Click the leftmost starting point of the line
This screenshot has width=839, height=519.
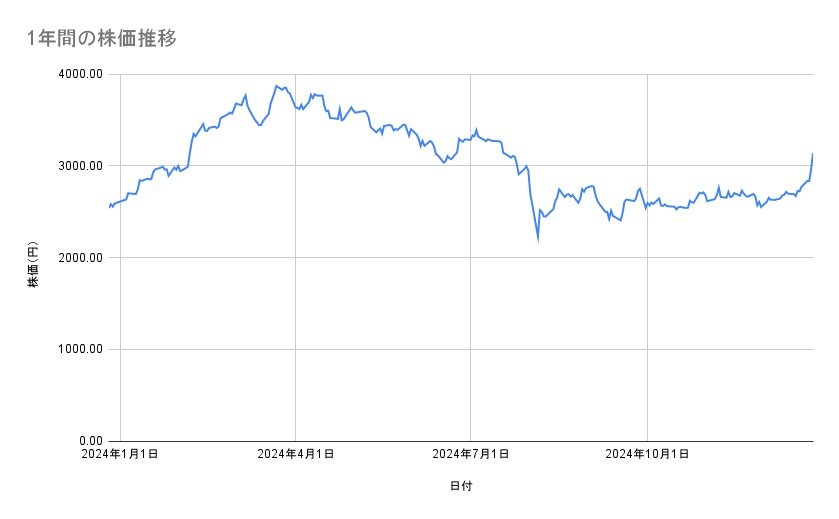(x=108, y=207)
